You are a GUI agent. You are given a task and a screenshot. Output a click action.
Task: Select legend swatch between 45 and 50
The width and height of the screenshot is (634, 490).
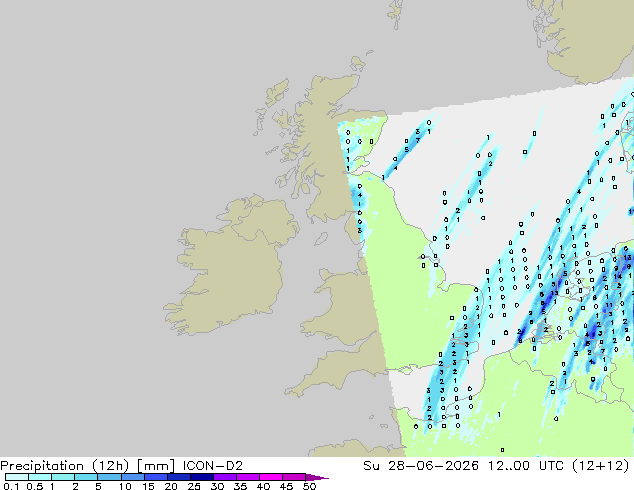click(294, 477)
